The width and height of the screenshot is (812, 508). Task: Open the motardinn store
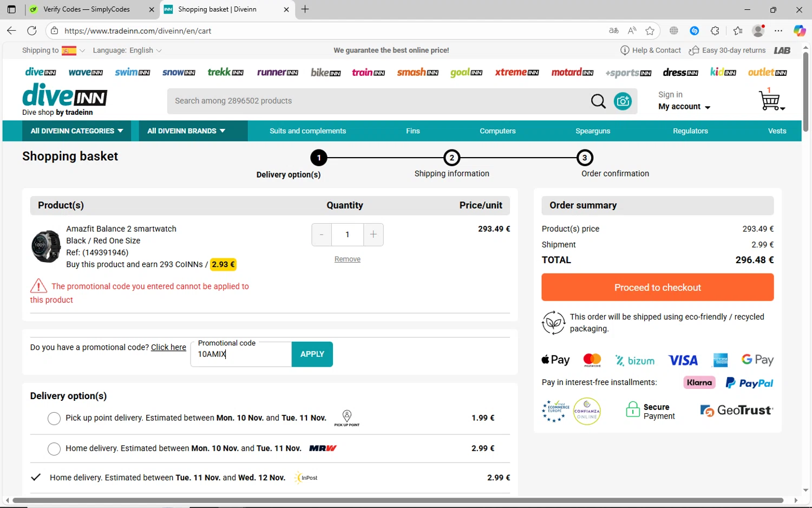pos(572,72)
